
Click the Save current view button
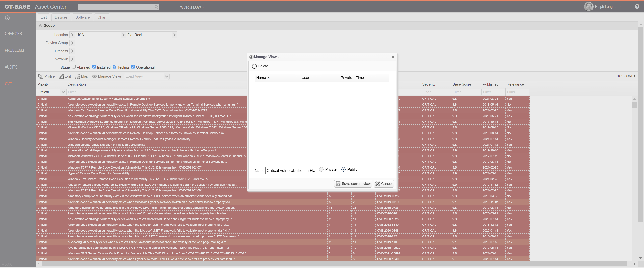point(353,183)
